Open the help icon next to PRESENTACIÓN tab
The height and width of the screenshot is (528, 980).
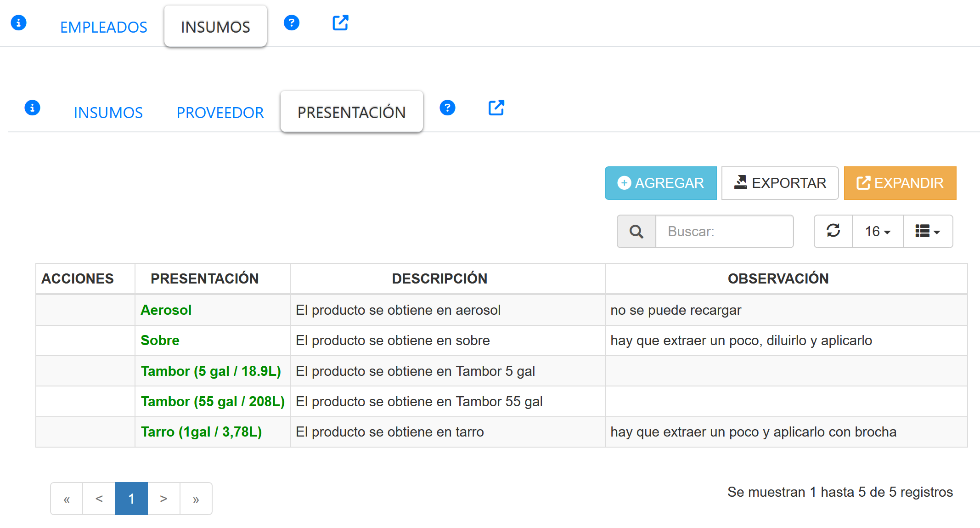[447, 108]
